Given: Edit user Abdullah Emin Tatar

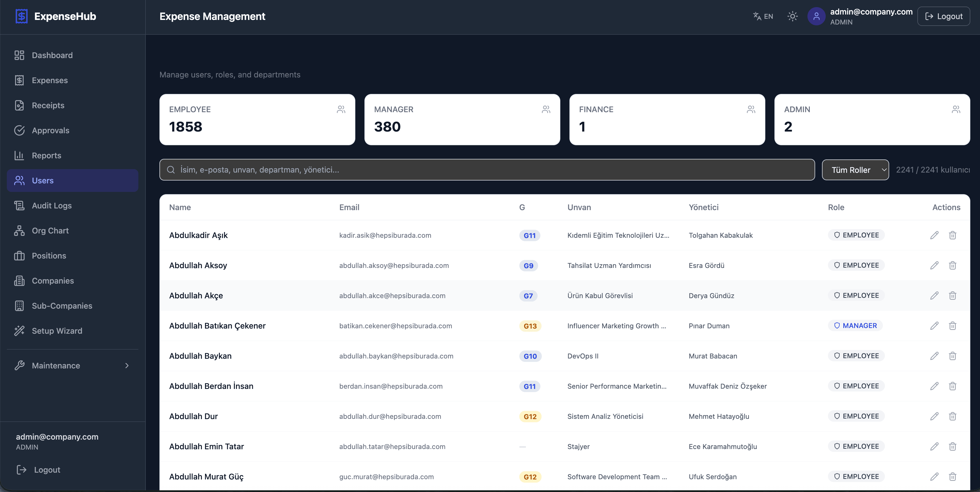Looking at the screenshot, I should (934, 446).
